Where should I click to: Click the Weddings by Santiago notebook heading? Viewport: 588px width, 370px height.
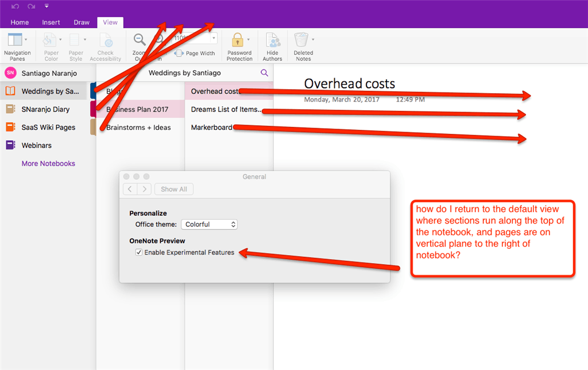(x=184, y=73)
